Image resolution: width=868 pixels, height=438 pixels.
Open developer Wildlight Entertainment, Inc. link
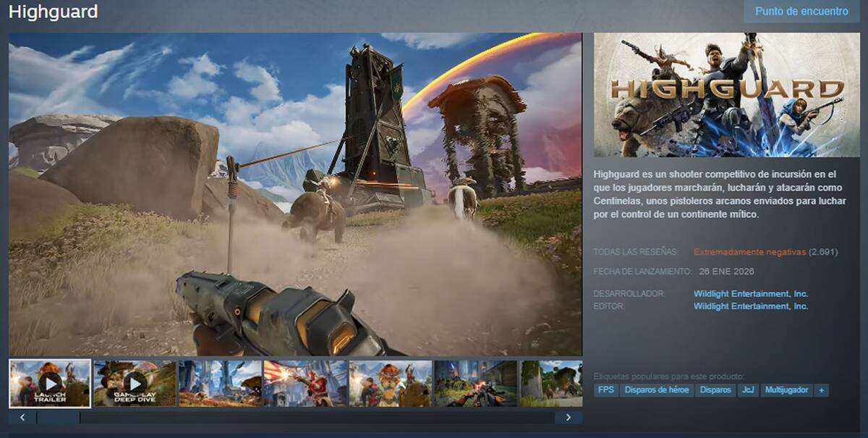[751, 294]
